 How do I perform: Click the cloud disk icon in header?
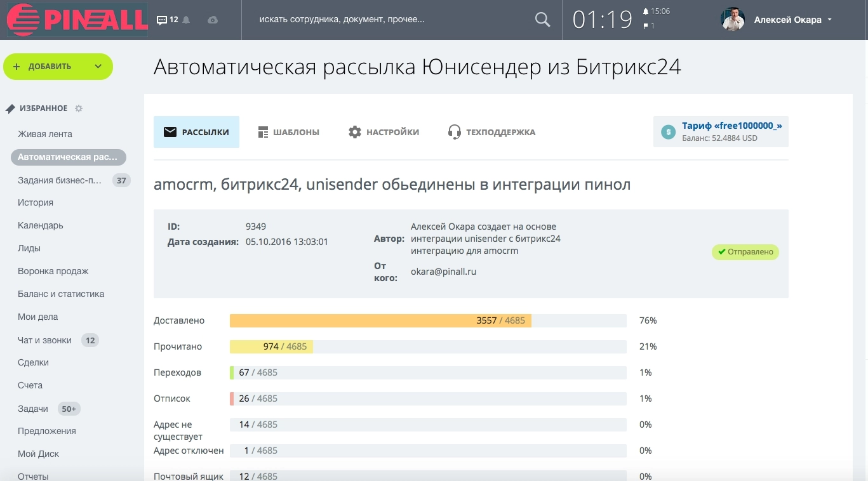pyautogui.click(x=213, y=20)
